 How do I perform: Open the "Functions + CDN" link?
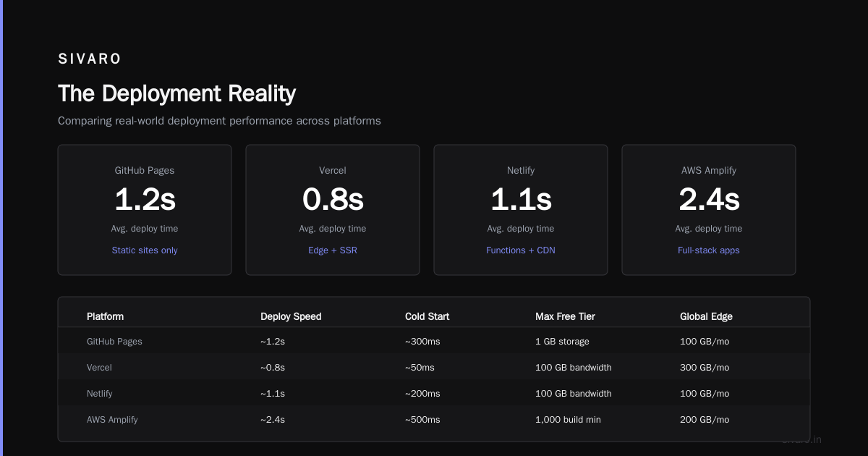[x=521, y=250]
